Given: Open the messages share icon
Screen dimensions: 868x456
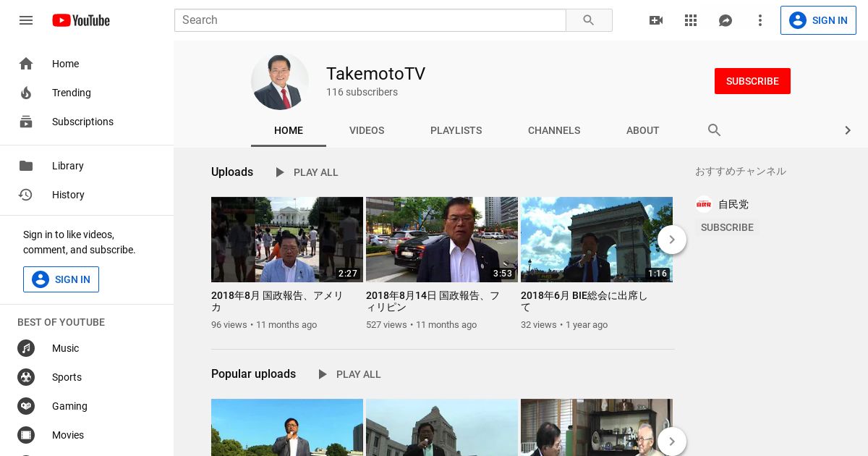Looking at the screenshot, I should [x=726, y=20].
